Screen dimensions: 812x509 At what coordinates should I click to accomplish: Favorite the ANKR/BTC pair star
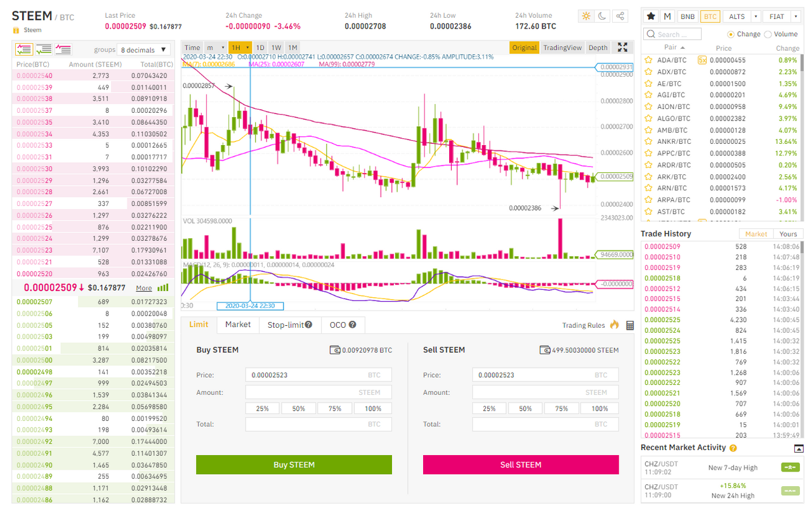648,141
